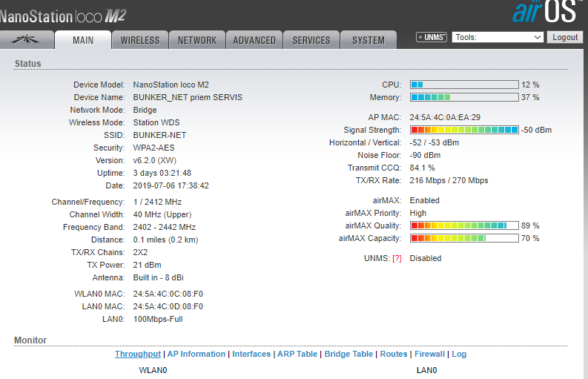Open the Routes link
The height and width of the screenshot is (379, 588).
click(394, 355)
